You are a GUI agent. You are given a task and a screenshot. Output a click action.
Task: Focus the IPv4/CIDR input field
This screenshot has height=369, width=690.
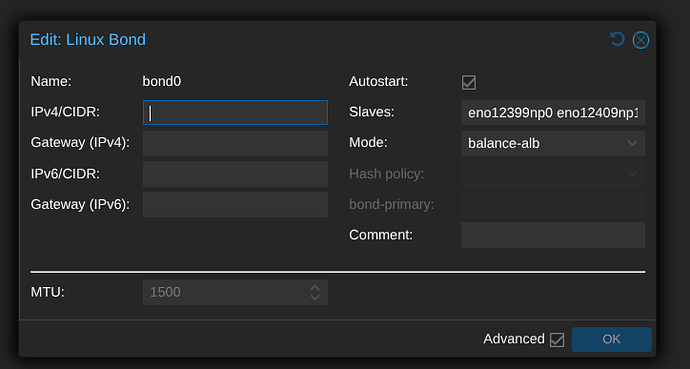pyautogui.click(x=235, y=113)
